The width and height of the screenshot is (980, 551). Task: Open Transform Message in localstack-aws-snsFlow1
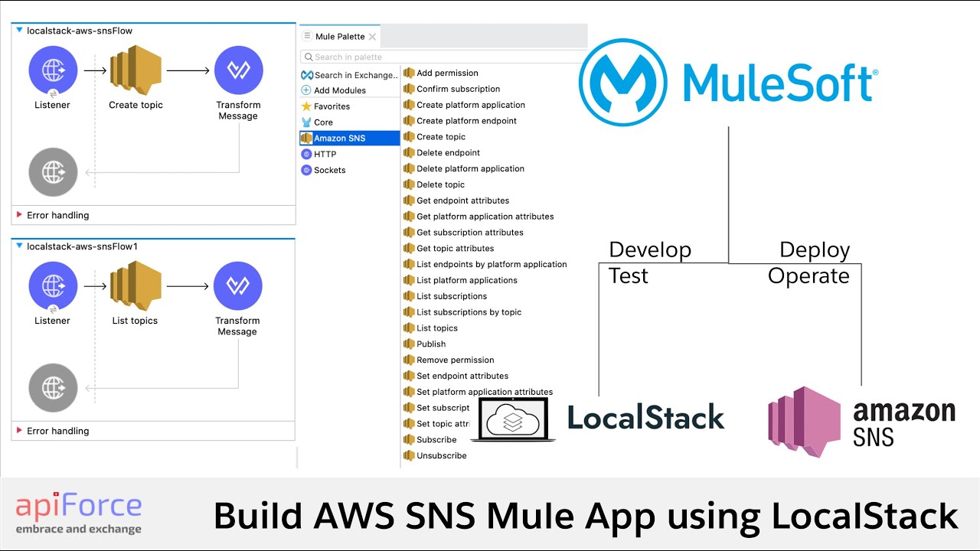coord(238,287)
